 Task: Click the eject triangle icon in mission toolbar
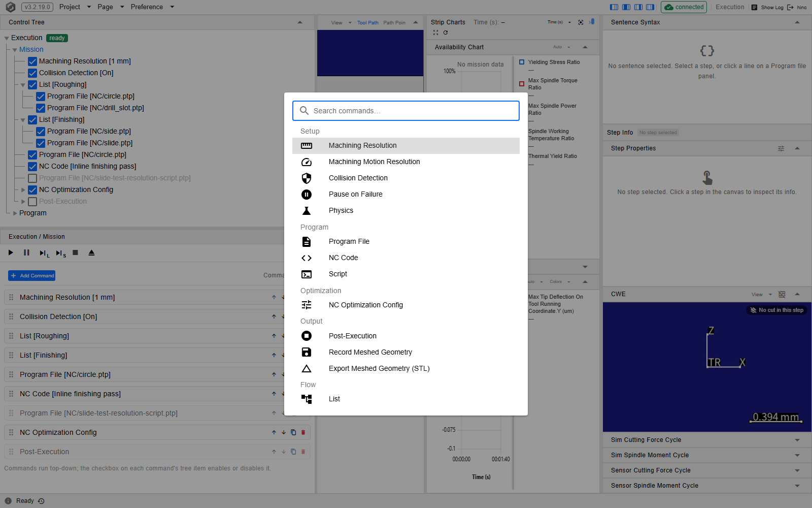click(91, 252)
